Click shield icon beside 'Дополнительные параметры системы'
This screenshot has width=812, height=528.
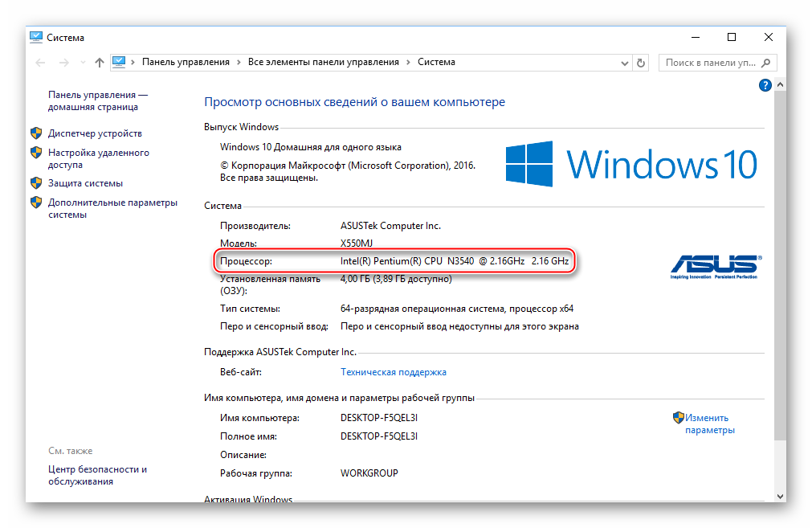point(36,202)
